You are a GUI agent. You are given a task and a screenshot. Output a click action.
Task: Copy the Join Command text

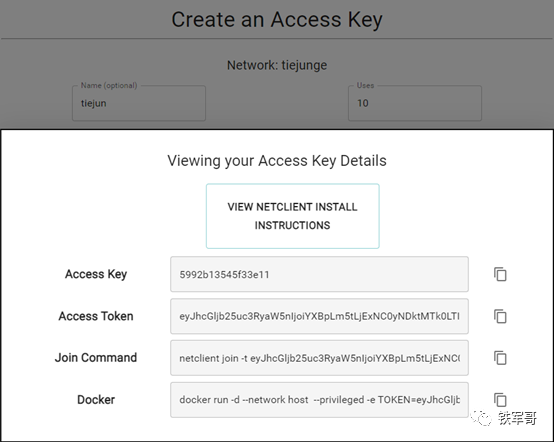point(500,358)
